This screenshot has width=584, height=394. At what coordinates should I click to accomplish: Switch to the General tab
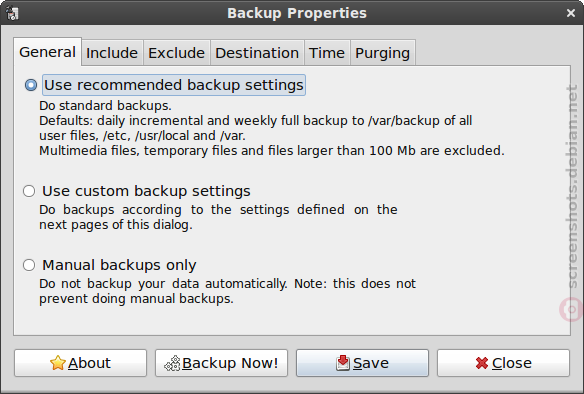click(x=47, y=52)
